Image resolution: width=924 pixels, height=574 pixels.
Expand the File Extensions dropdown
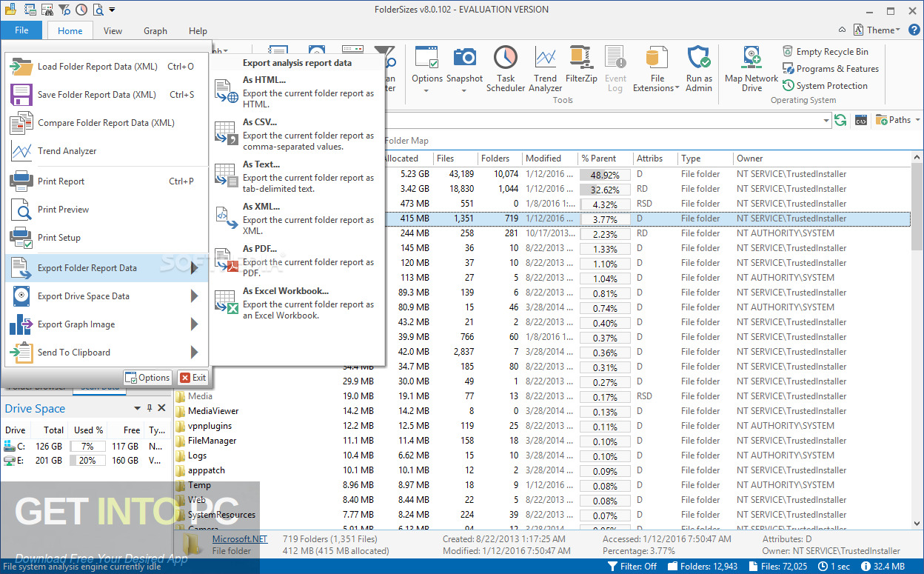pyautogui.click(x=655, y=68)
